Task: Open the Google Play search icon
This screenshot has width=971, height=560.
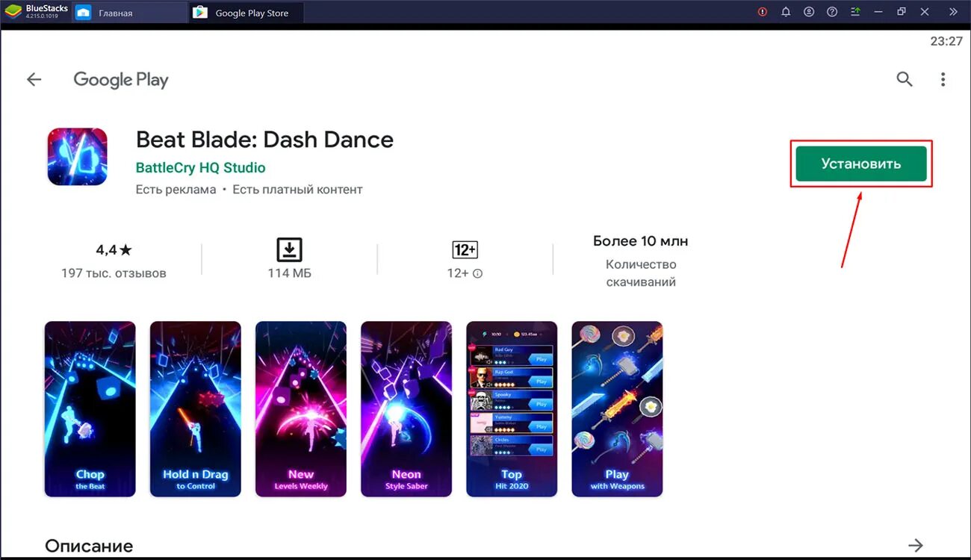Action: 905,79
